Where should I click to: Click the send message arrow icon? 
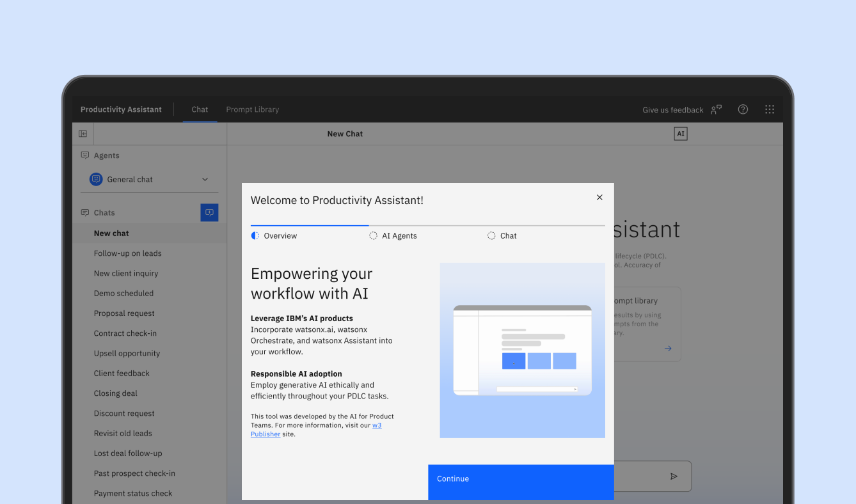click(x=674, y=476)
